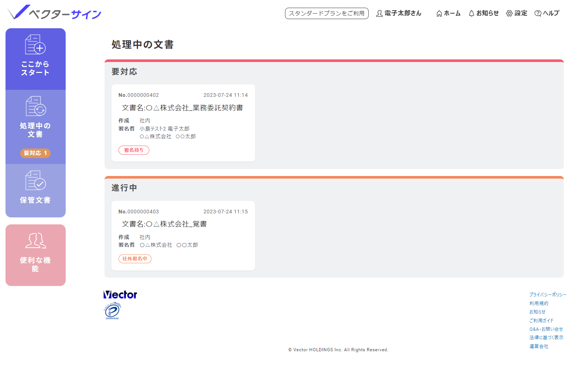The image size is (584, 392).
Task: Open ご利用ガイド footer link
Action: [541, 321]
